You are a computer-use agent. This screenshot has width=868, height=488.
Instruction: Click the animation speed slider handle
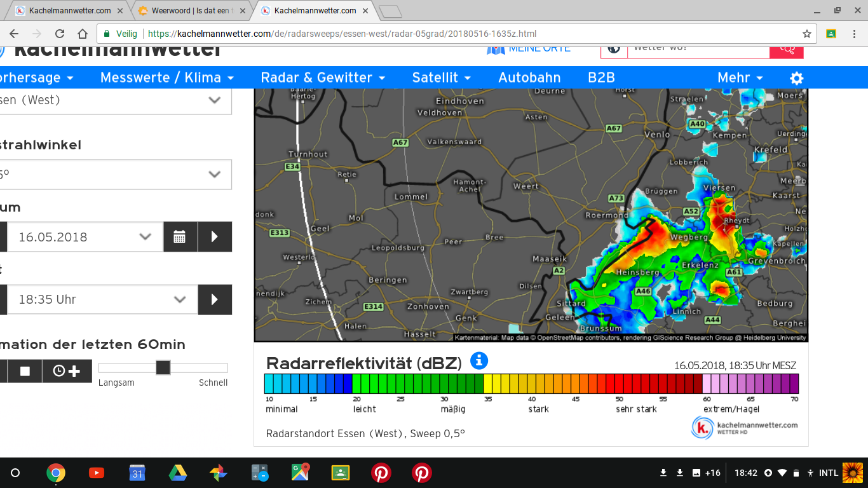point(163,367)
